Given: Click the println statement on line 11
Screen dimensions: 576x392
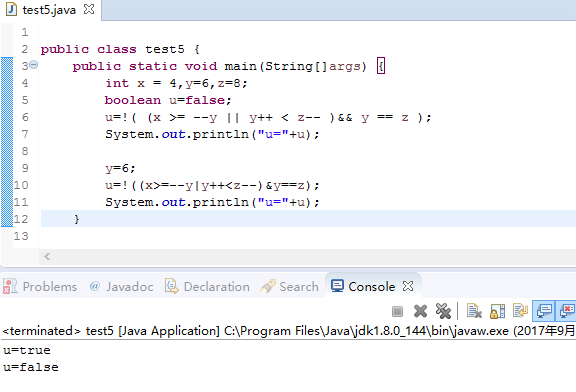Looking at the screenshot, I should (x=212, y=202).
